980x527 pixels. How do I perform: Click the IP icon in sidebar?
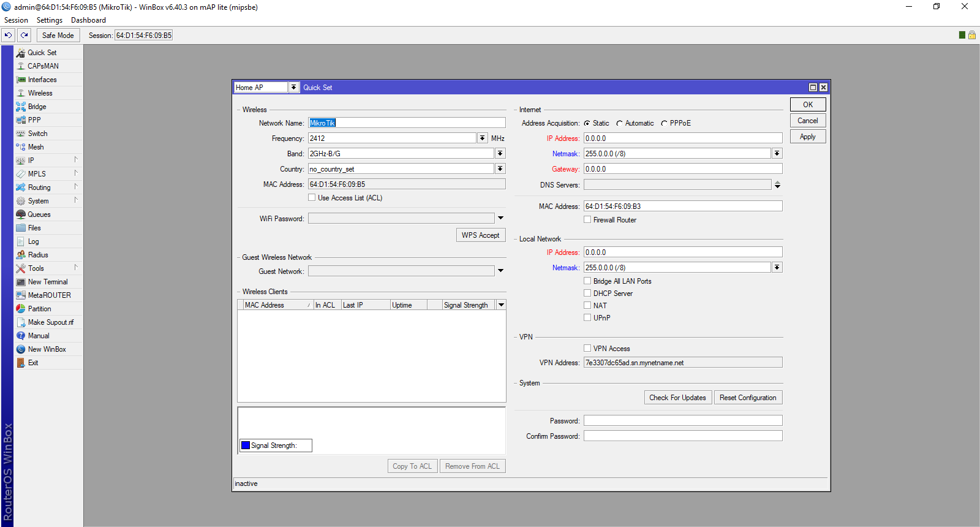point(21,161)
